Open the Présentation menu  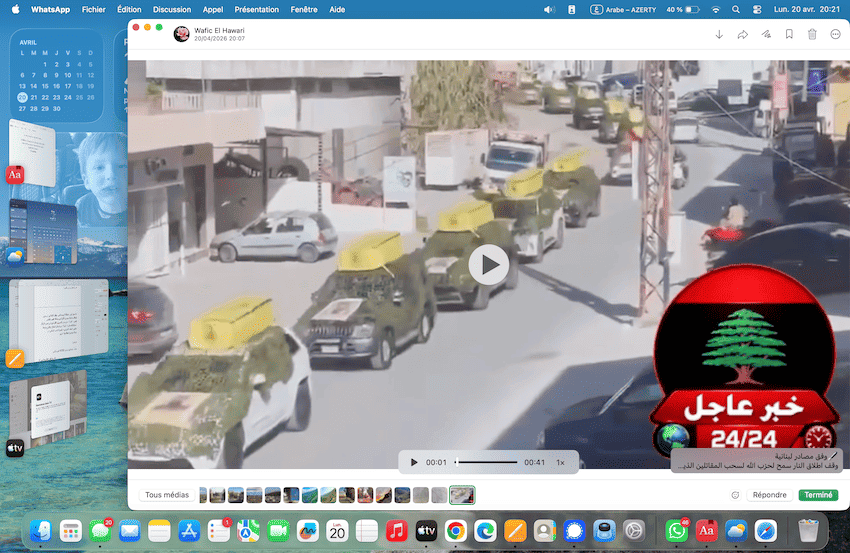[256, 9]
